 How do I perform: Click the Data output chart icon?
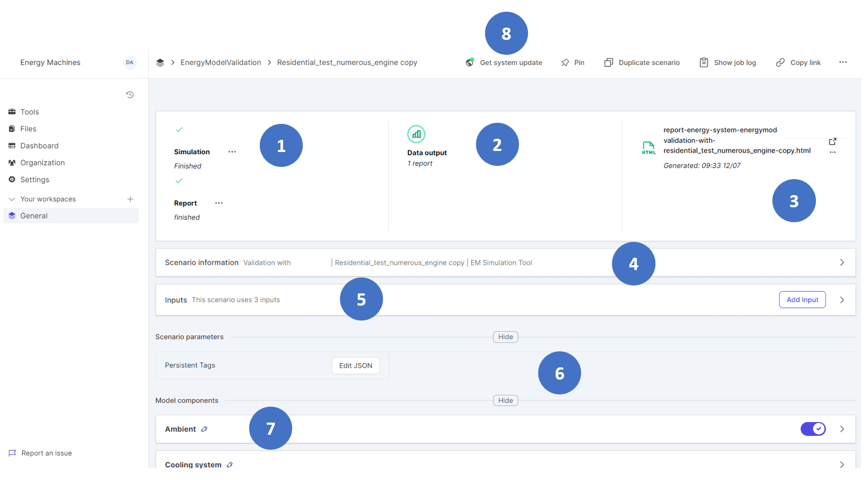(416, 134)
